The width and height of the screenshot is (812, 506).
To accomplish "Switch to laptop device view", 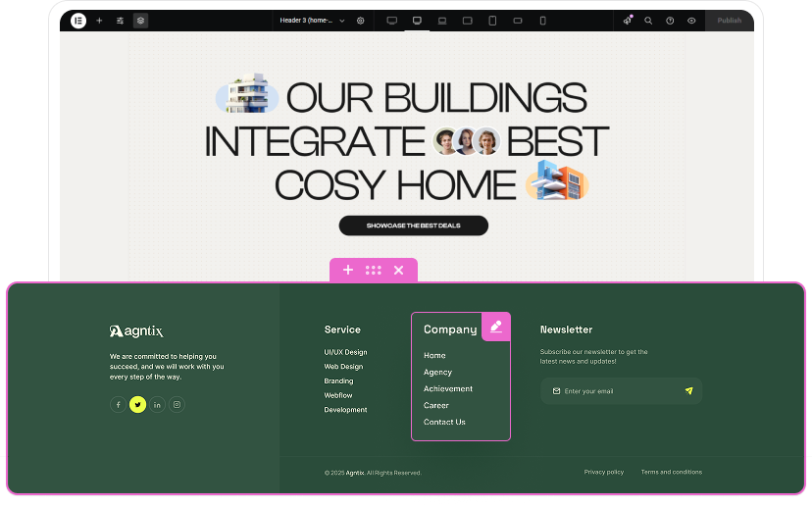I will [442, 21].
